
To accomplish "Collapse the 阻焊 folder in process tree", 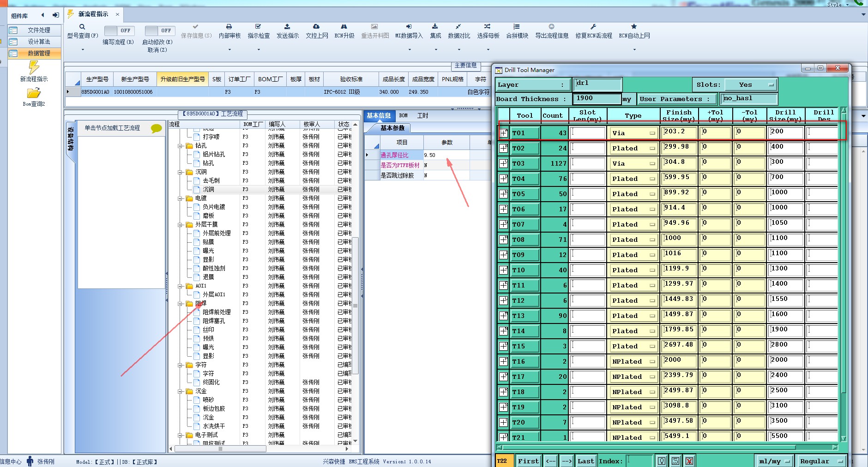I will tap(181, 304).
